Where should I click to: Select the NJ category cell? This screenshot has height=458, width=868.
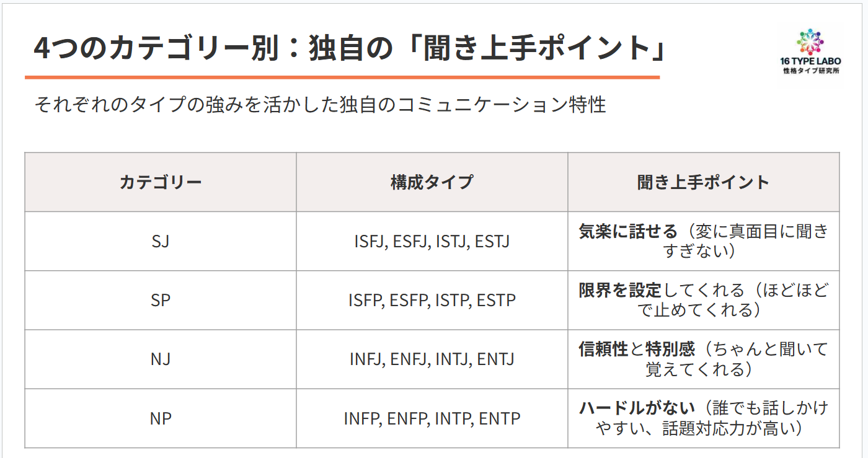pos(161,359)
